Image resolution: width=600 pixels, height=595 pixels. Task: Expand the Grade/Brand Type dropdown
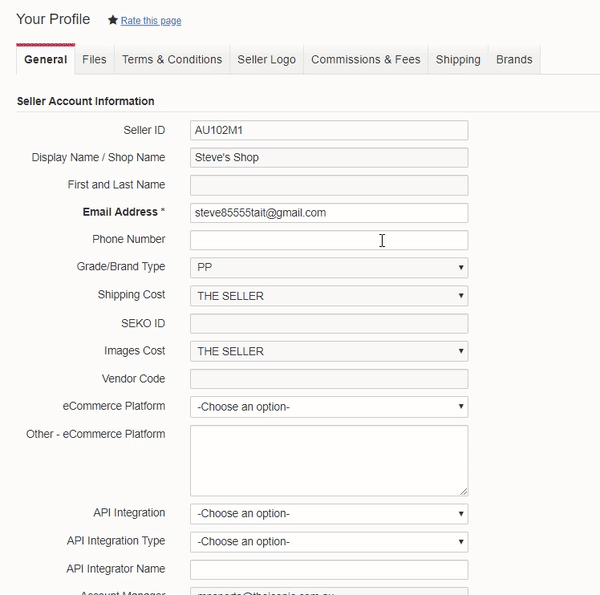tap(328, 268)
